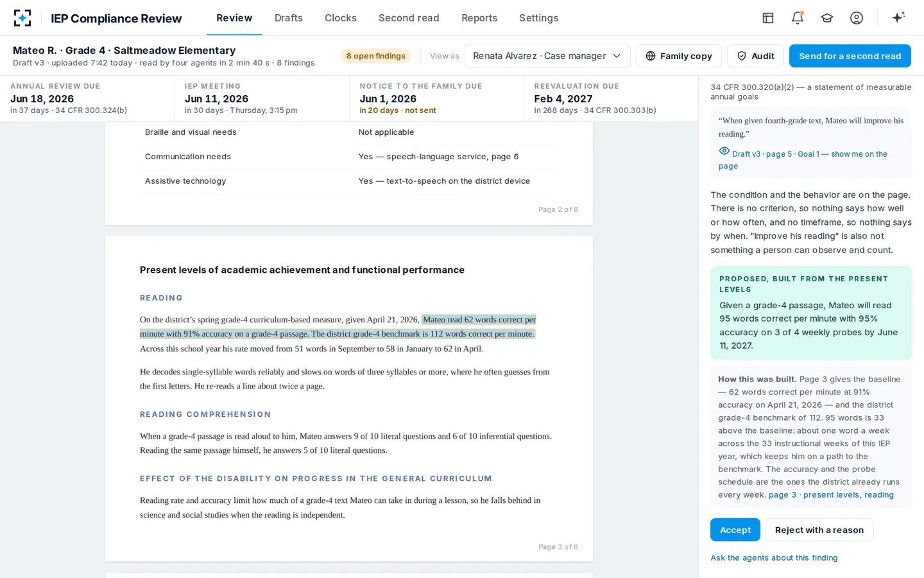
Task: Click Reject with a reason
Action: pos(819,530)
